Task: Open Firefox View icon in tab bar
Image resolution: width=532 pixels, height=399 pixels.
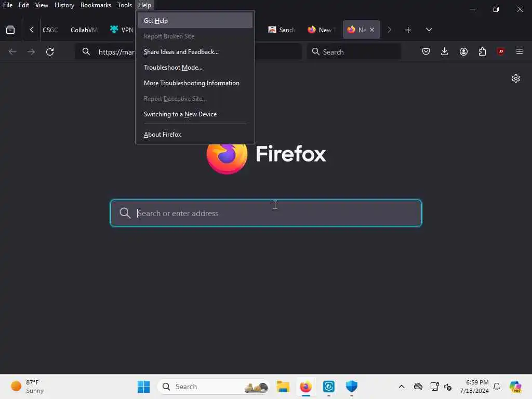Action: [10, 30]
